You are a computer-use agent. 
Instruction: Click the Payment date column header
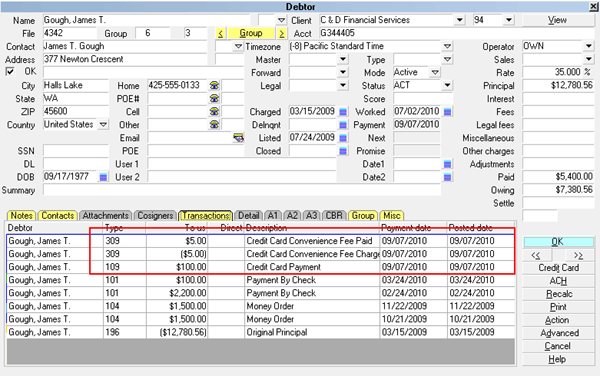[x=413, y=228]
